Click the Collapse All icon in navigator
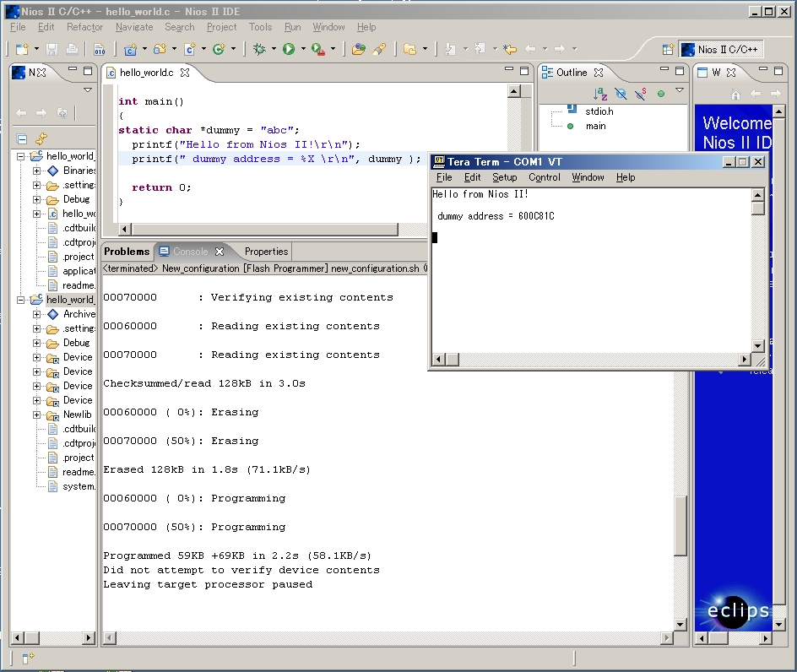The image size is (797, 672). point(23,139)
